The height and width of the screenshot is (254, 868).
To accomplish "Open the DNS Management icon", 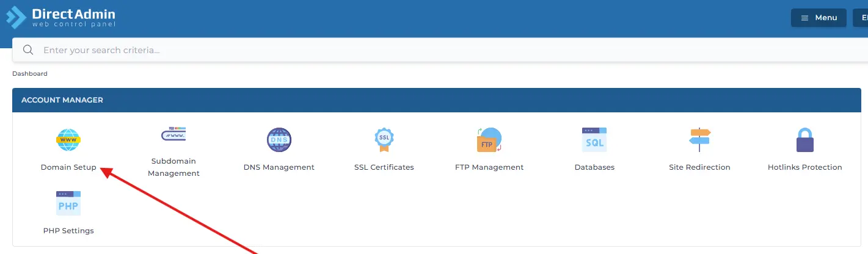I will [279, 140].
